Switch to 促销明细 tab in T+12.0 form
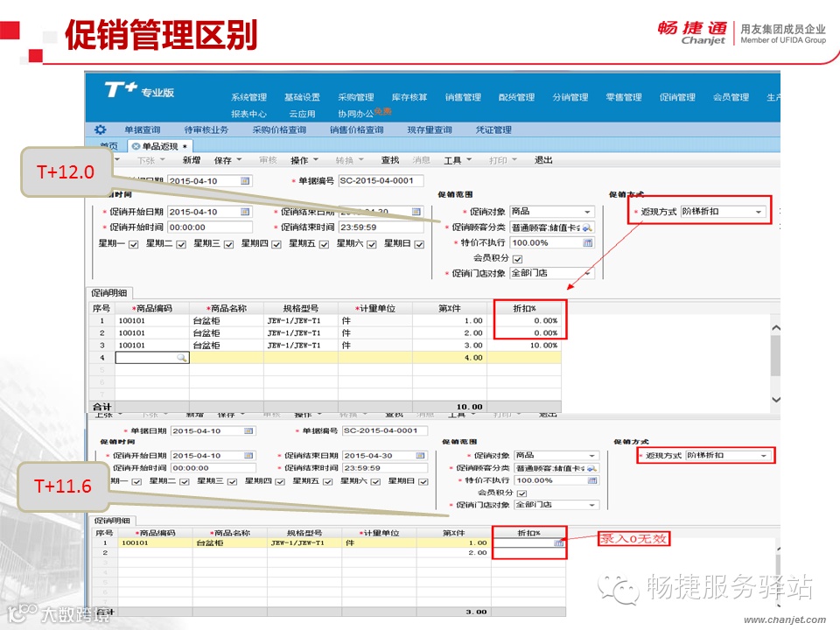This screenshot has height=630, width=840. [x=109, y=293]
